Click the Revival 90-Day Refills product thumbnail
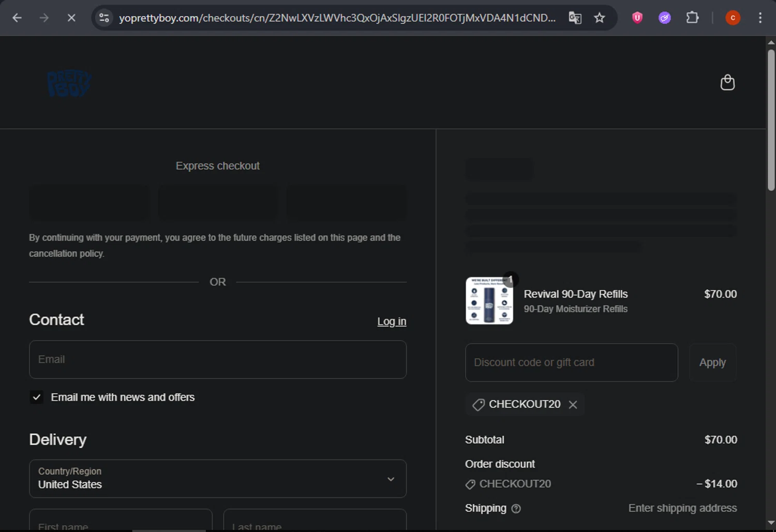The height and width of the screenshot is (532, 776). click(489, 301)
